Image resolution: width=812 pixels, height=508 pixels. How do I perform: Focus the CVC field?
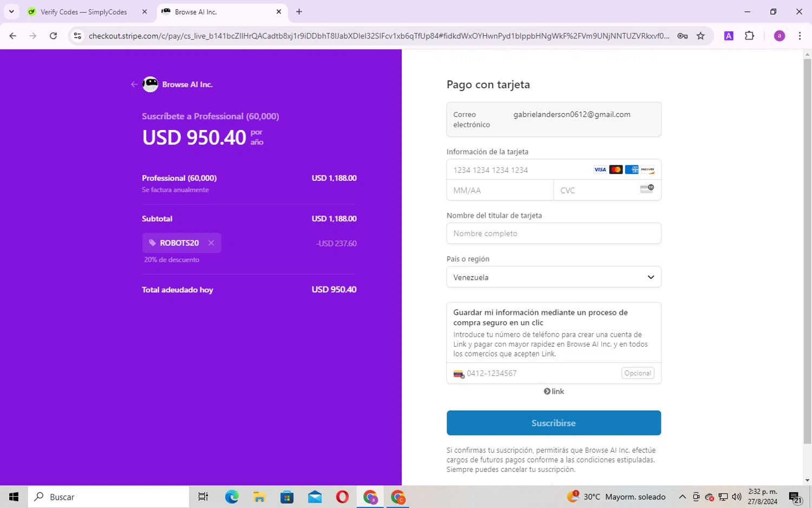coord(607,190)
